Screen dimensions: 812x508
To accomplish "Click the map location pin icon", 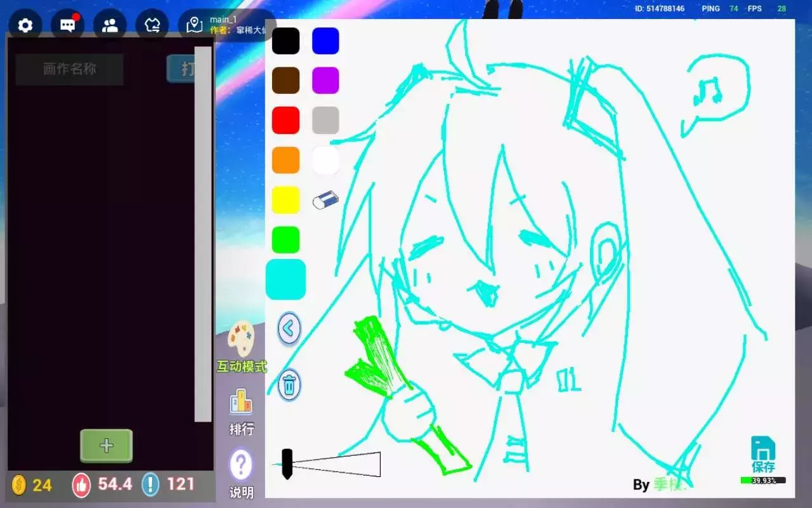I will (x=195, y=25).
